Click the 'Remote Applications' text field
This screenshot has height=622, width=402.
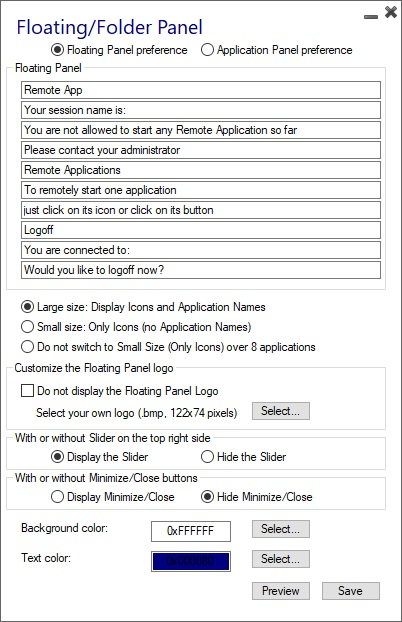[201, 170]
